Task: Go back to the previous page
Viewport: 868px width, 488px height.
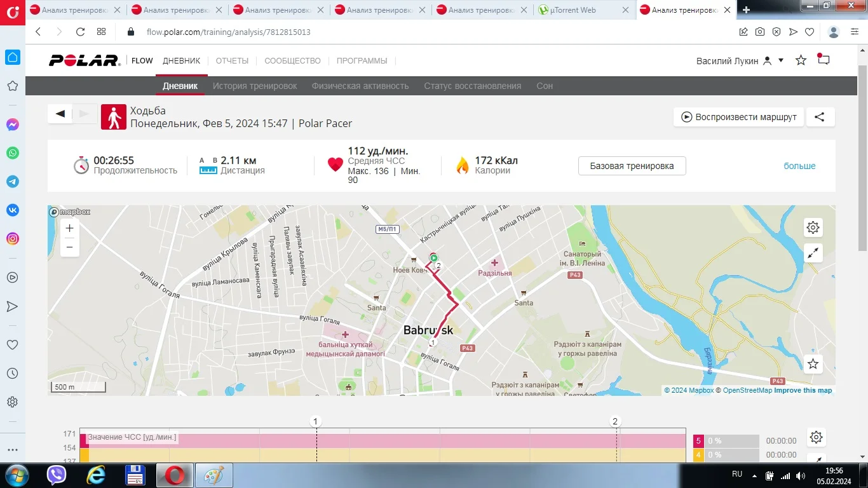Action: point(38,32)
